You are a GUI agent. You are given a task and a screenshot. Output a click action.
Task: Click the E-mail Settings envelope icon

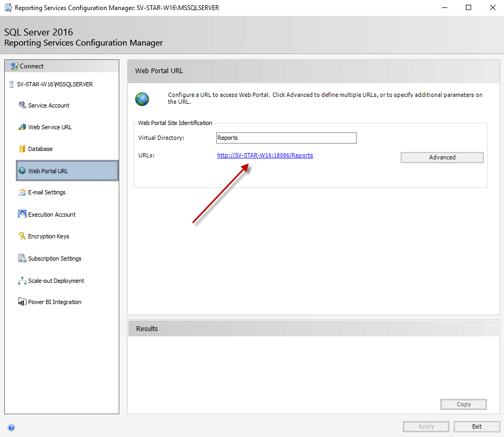coord(22,192)
